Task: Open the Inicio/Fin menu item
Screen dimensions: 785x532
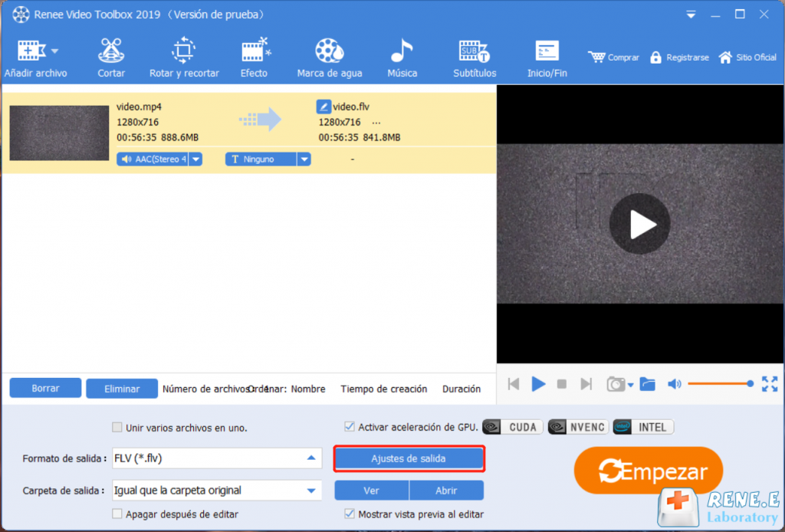Action: 547,58
